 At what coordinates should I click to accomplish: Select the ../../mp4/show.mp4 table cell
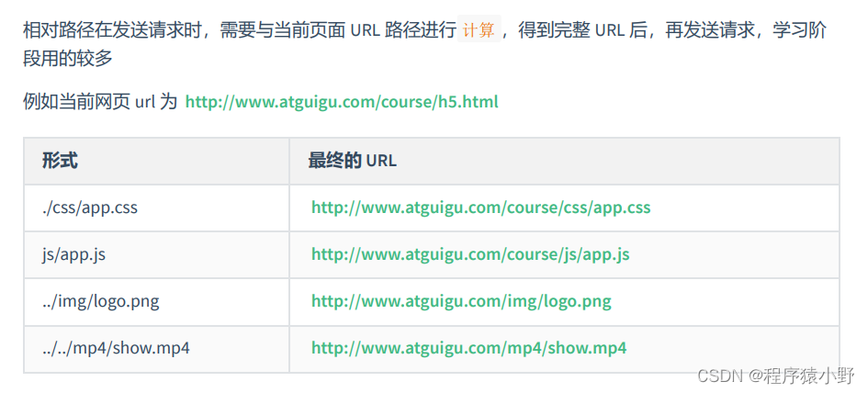(x=115, y=348)
